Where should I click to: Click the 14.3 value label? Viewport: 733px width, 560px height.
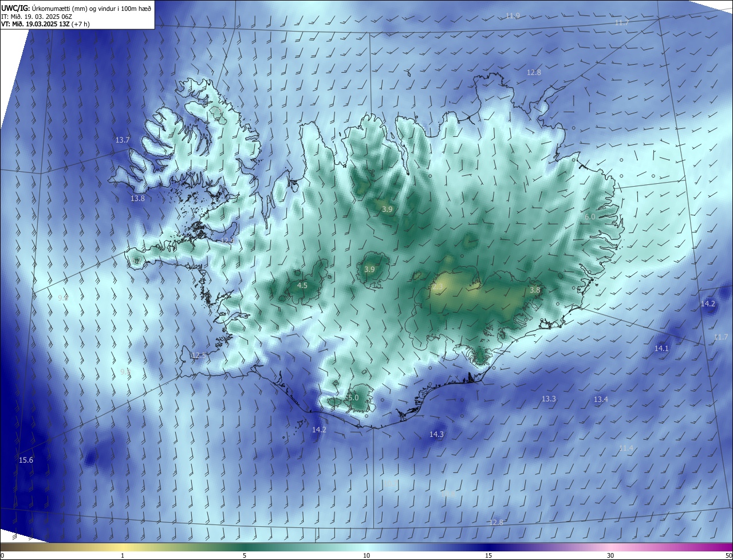[x=436, y=435]
